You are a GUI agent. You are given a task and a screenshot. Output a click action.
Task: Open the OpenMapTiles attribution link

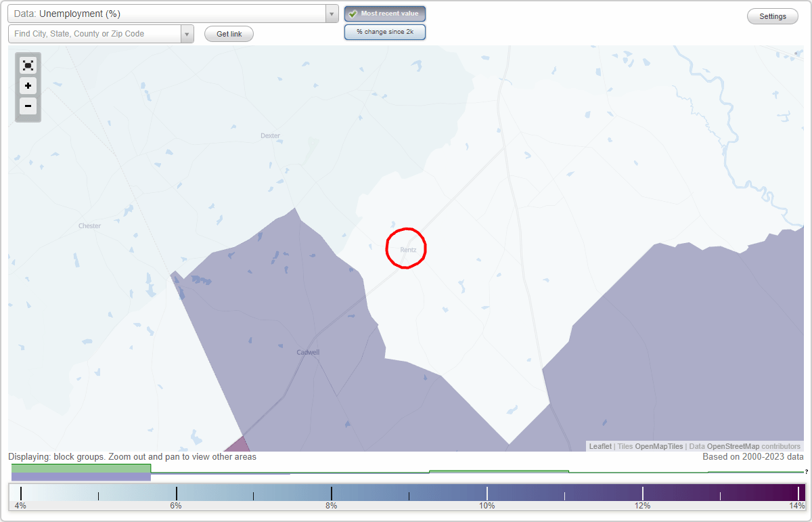click(659, 446)
